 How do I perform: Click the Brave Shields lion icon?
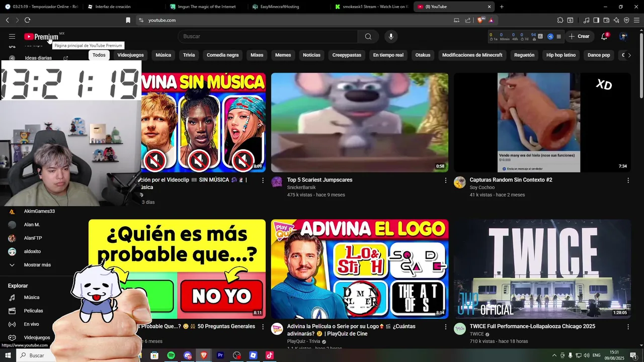480,20
